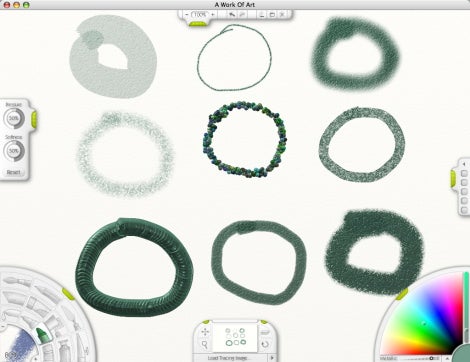Pick a color from the color wheel

(x=423, y=322)
